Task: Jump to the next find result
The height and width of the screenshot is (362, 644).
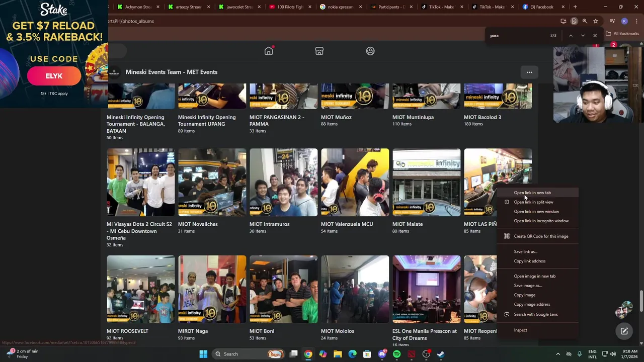Action: coord(583,36)
